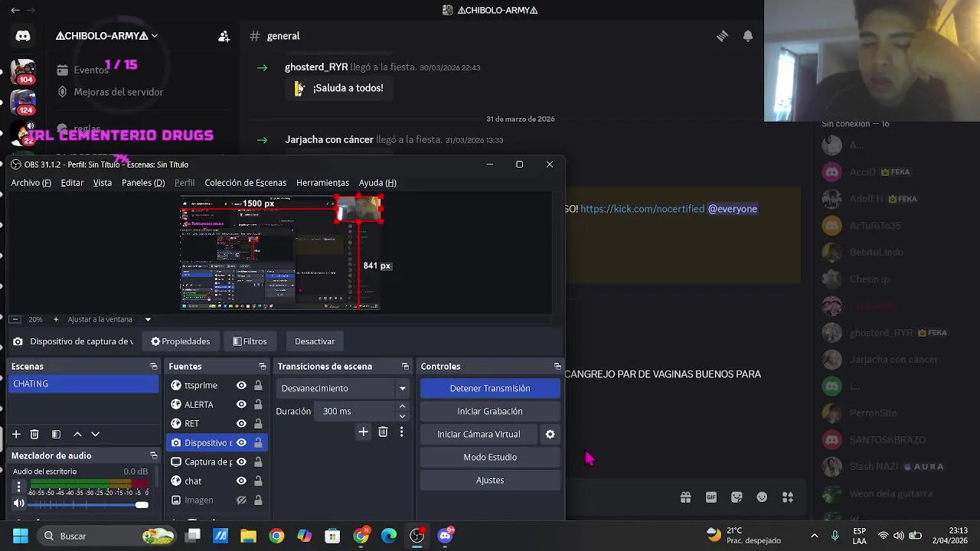Open Ajustes from OBS controls
980x551 pixels.
click(x=490, y=480)
